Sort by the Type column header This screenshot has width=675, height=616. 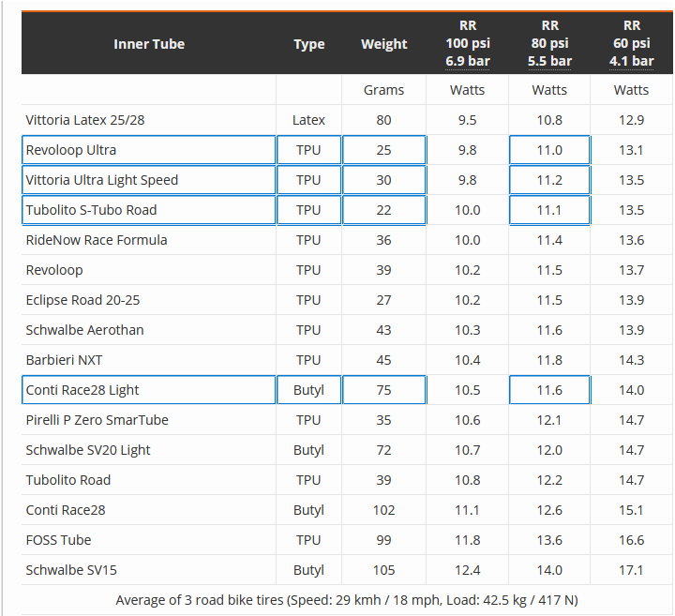308,44
